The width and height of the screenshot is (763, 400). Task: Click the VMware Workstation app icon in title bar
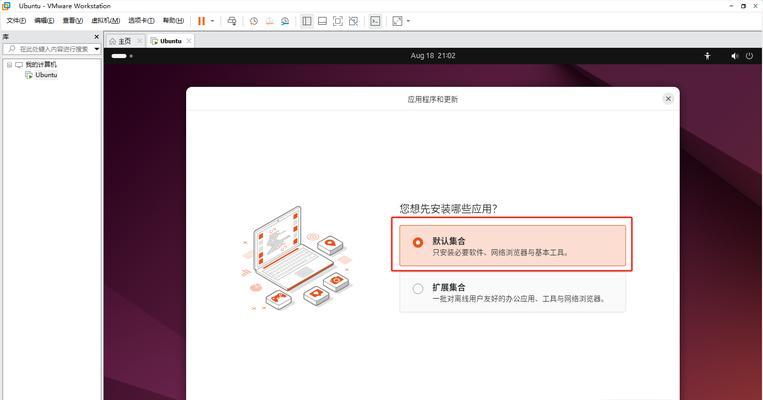tap(6, 6)
